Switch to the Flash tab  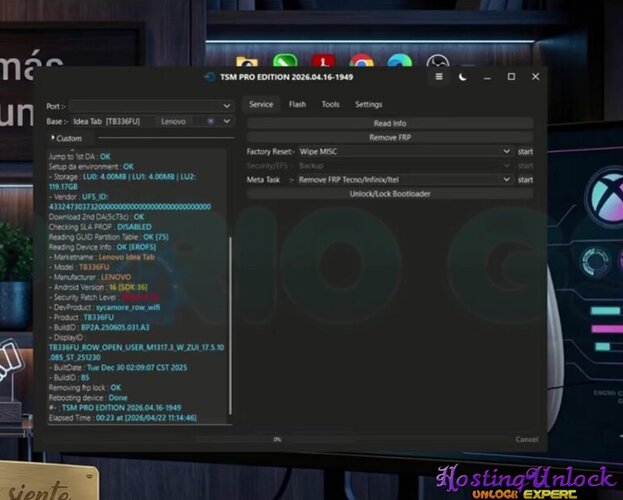[x=297, y=105]
